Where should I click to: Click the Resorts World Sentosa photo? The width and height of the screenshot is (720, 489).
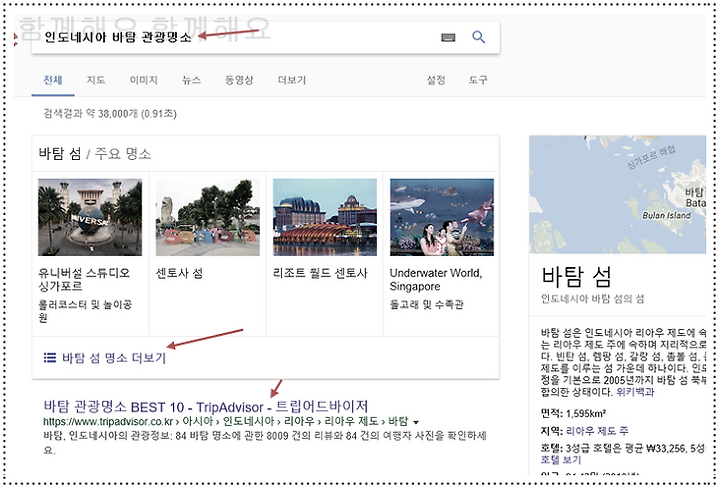tap(325, 217)
